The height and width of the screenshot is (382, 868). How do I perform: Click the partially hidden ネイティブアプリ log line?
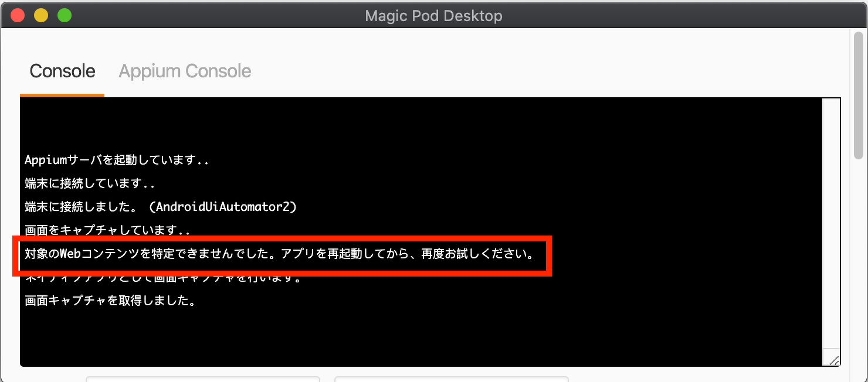[163, 278]
